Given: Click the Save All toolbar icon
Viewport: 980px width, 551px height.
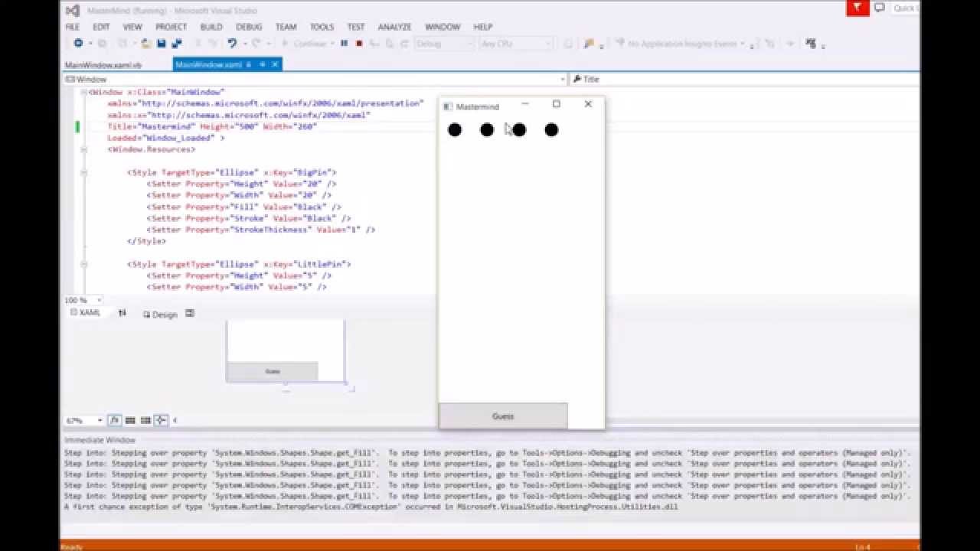Looking at the screenshot, I should (176, 44).
